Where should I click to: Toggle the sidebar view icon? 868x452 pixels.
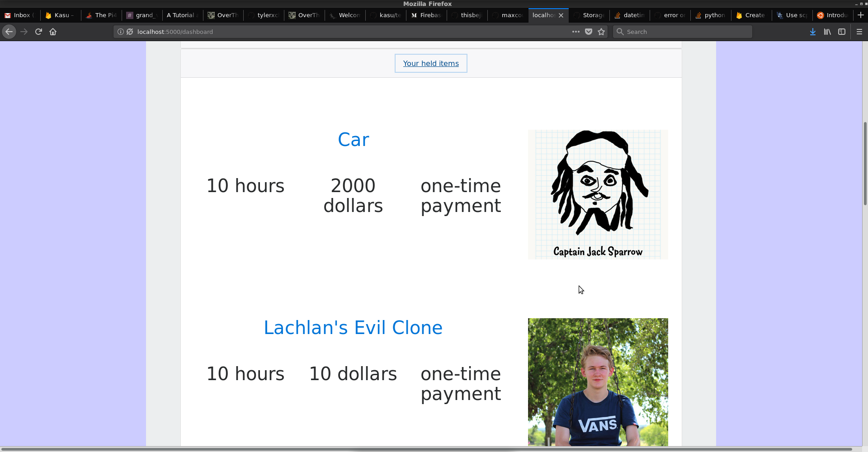point(842,32)
